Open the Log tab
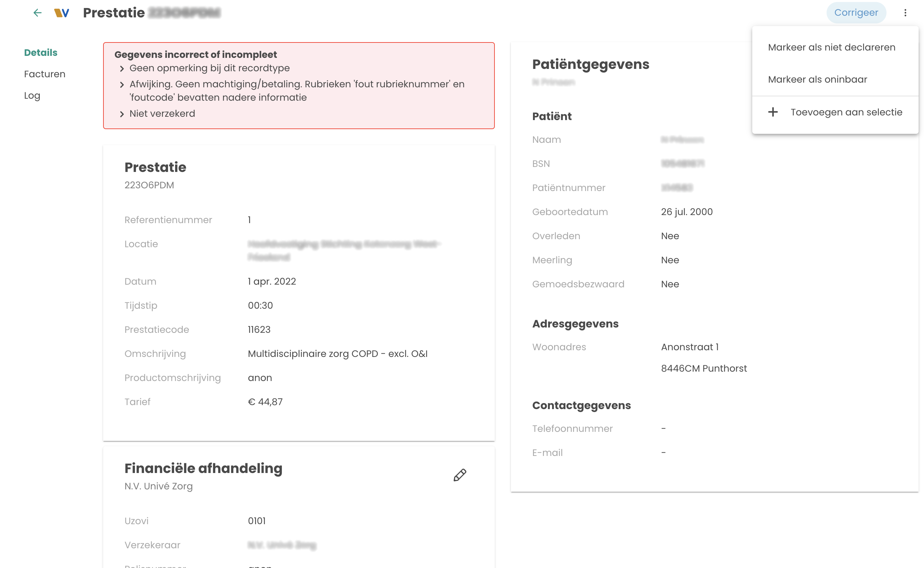 click(32, 95)
